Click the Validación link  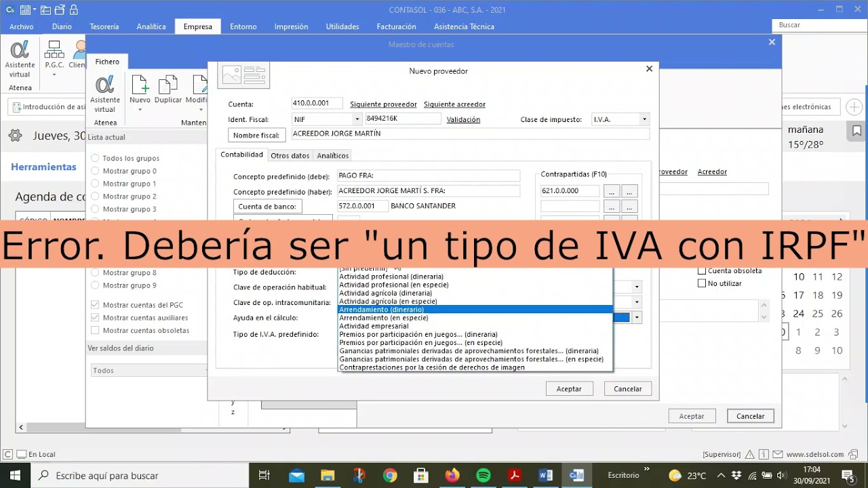click(463, 119)
